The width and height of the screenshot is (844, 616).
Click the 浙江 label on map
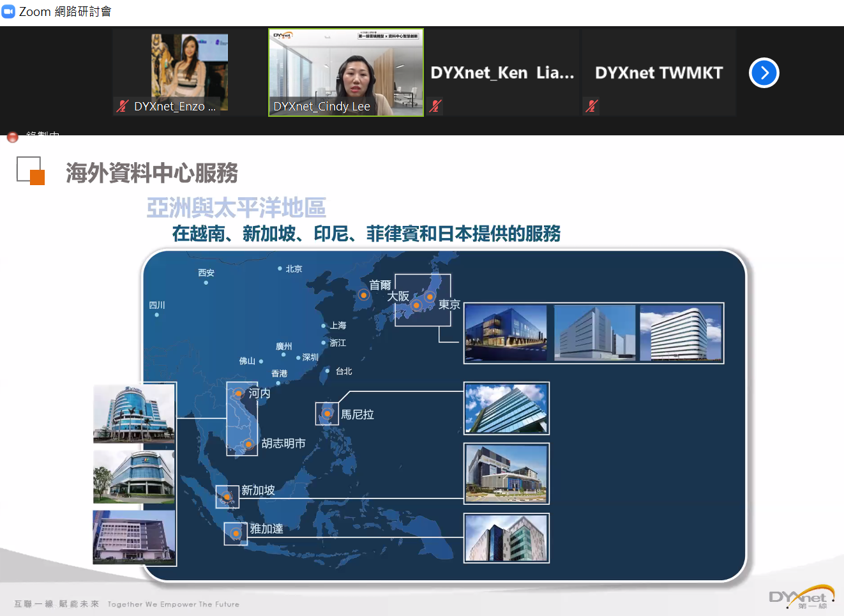coord(338,343)
